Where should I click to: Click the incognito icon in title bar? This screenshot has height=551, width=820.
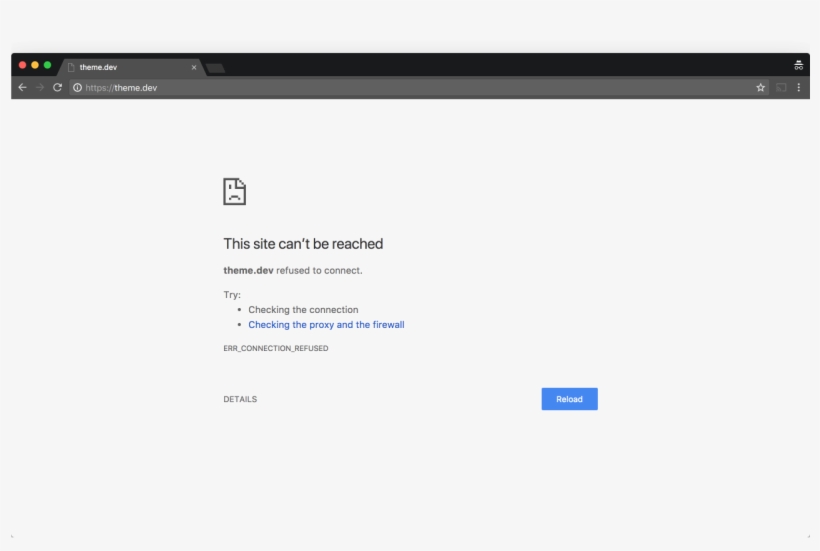click(x=798, y=65)
